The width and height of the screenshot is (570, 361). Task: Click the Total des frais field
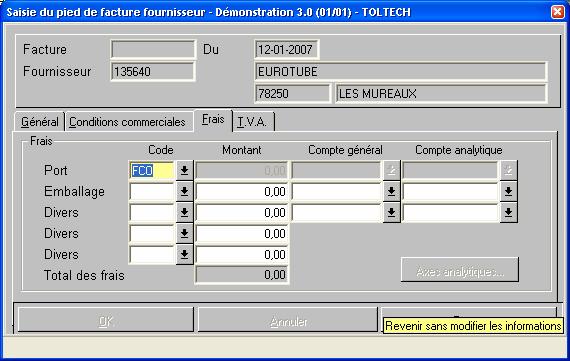click(242, 274)
